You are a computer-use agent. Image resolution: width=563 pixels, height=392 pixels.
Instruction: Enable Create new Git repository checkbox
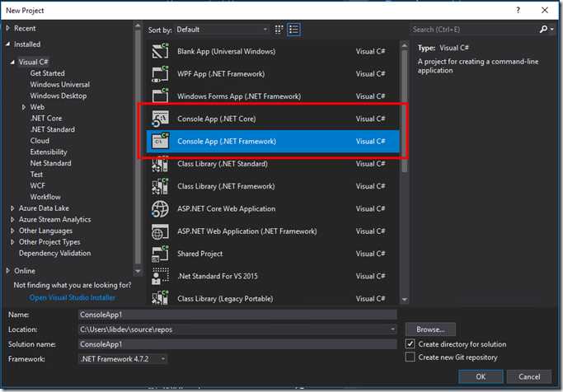411,357
